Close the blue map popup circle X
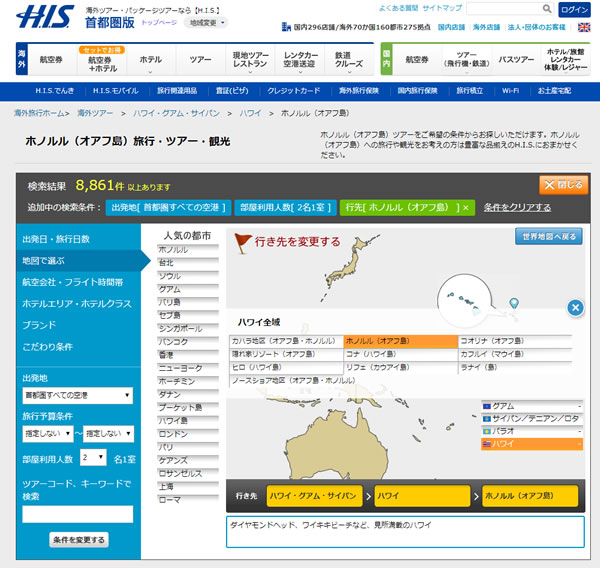Screen dimensions: 600x568 (x=575, y=308)
